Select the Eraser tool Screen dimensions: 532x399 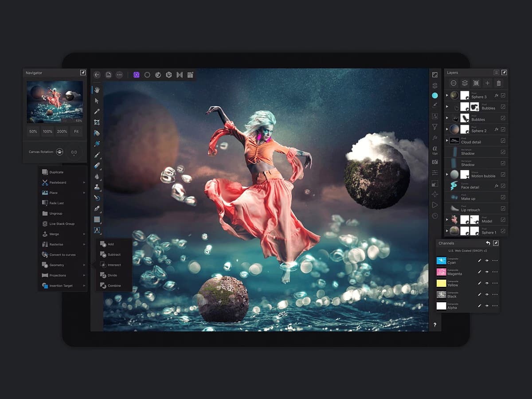[97, 165]
